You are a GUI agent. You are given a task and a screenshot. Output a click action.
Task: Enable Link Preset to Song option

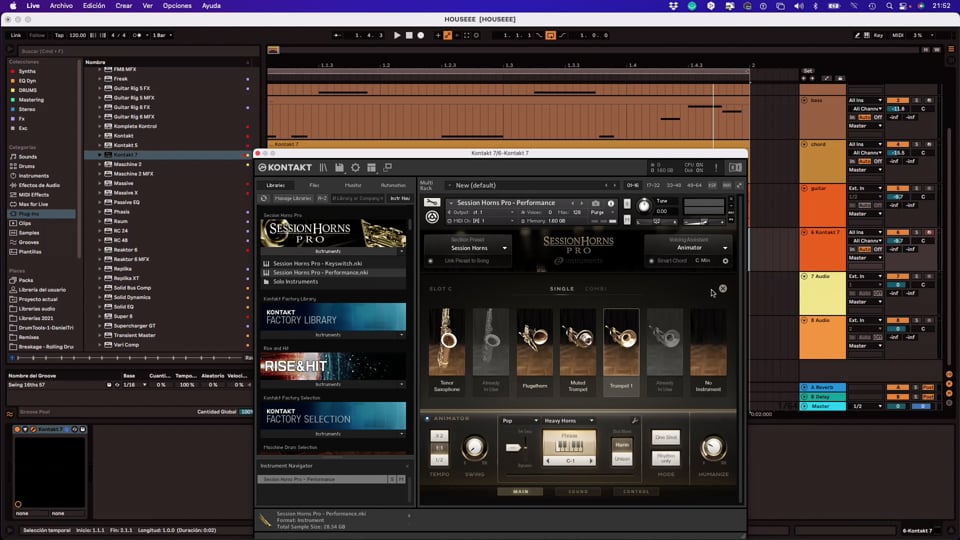point(430,261)
